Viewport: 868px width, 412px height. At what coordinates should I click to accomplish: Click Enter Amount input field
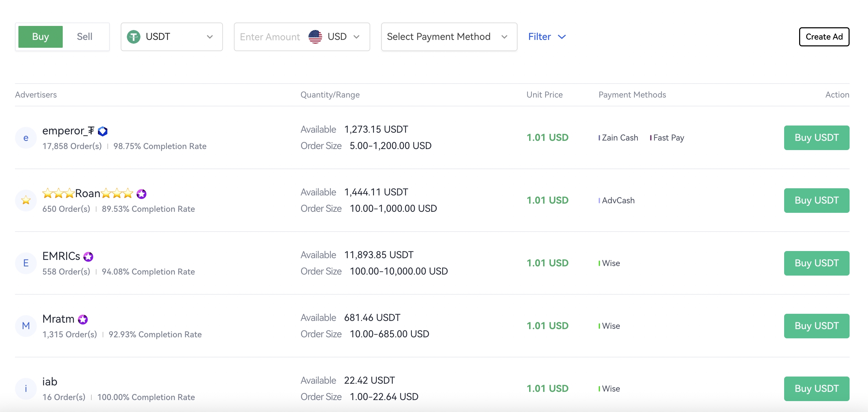270,36
